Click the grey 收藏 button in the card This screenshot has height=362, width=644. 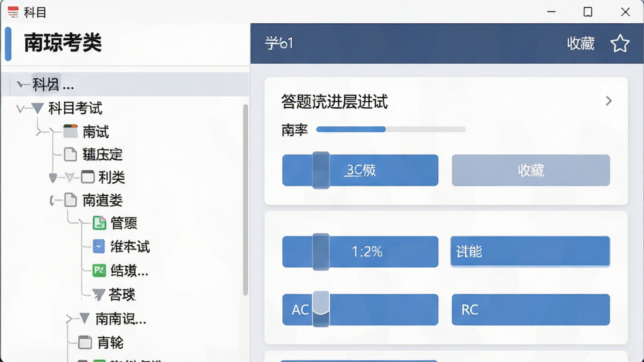click(531, 170)
